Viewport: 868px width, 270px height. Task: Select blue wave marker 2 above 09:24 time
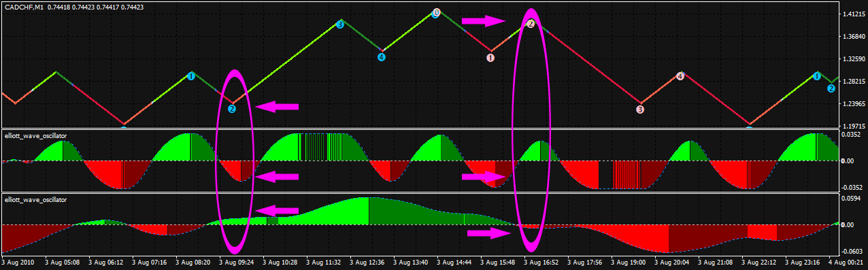click(232, 109)
